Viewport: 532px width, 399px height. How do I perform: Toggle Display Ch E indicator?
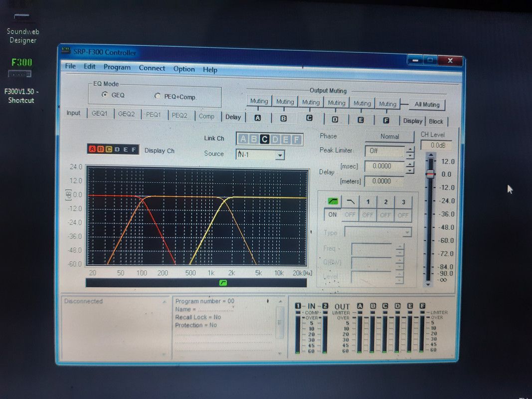[125, 150]
